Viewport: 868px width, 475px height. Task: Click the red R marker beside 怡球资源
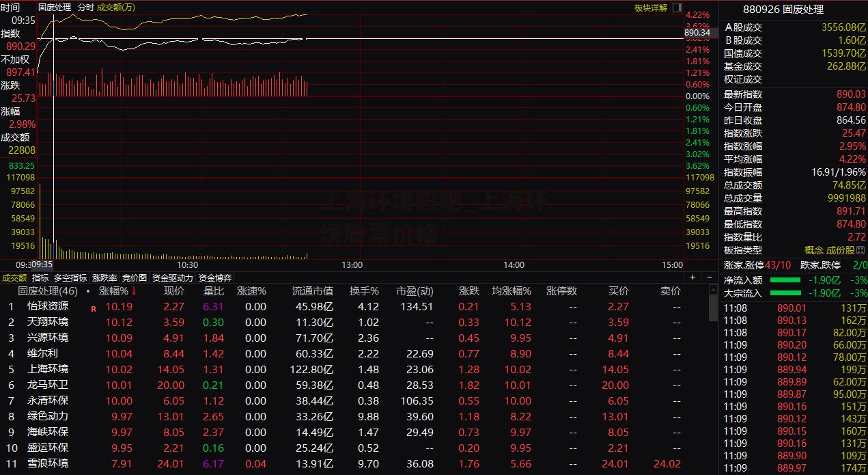pyautogui.click(x=94, y=308)
